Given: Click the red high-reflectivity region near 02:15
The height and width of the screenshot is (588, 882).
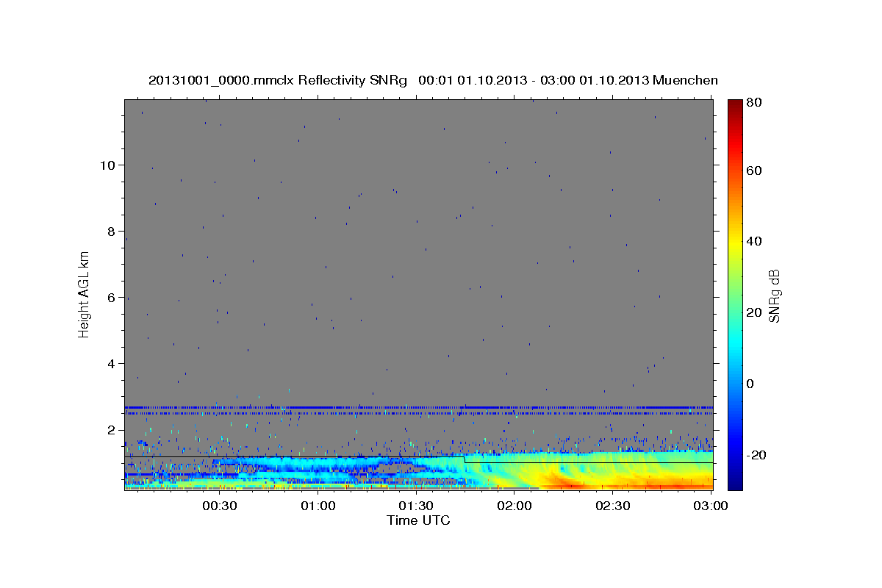Looking at the screenshot, I should pos(566,484).
